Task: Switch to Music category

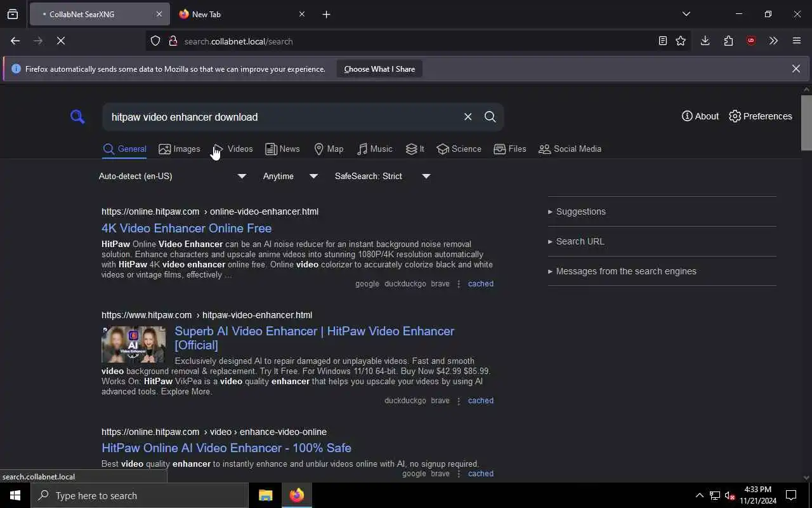Action: pos(374,149)
